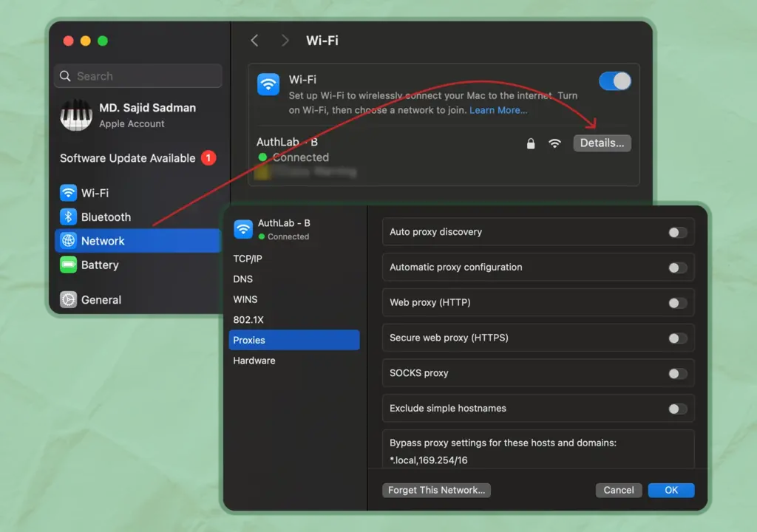
Task: Click the piano Apple Account avatar
Action: click(x=76, y=115)
